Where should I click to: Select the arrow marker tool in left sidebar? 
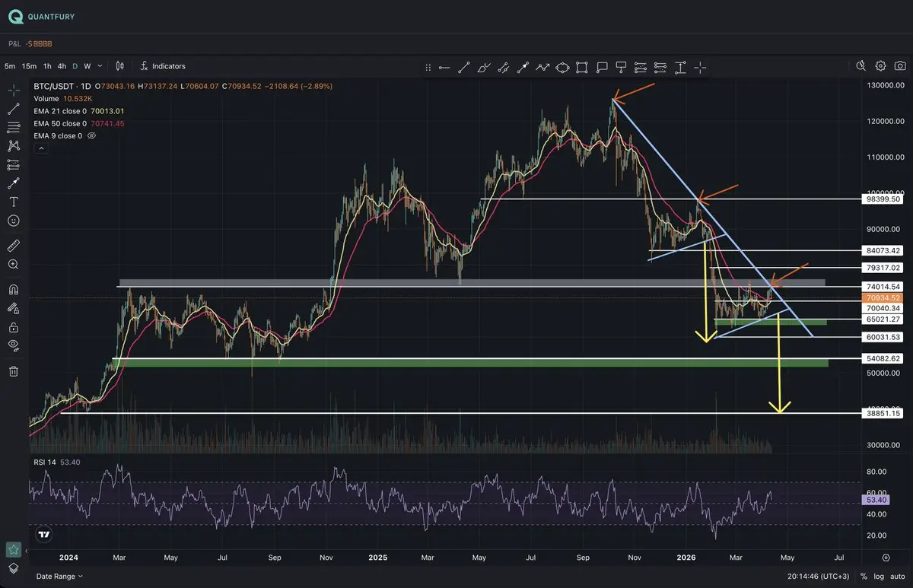tap(14, 183)
